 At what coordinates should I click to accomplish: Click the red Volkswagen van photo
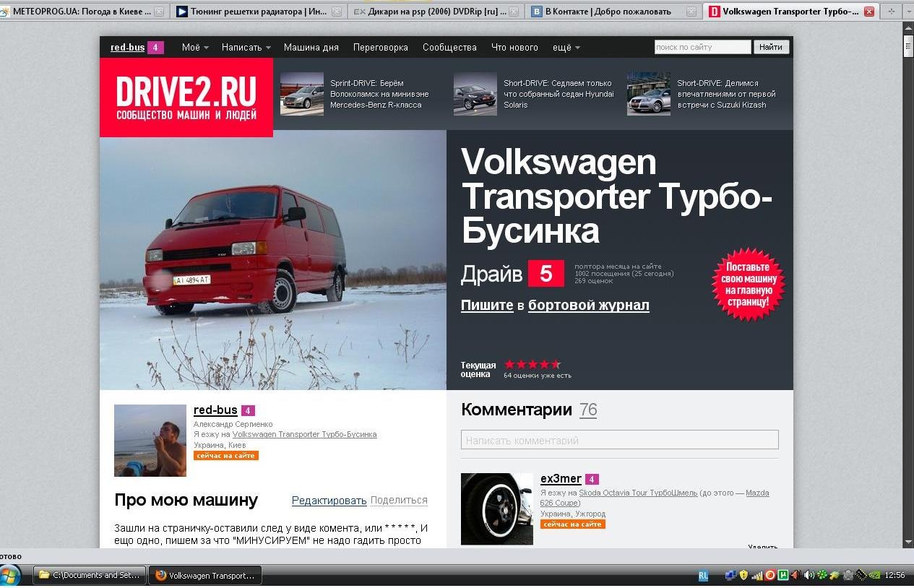coord(273,260)
